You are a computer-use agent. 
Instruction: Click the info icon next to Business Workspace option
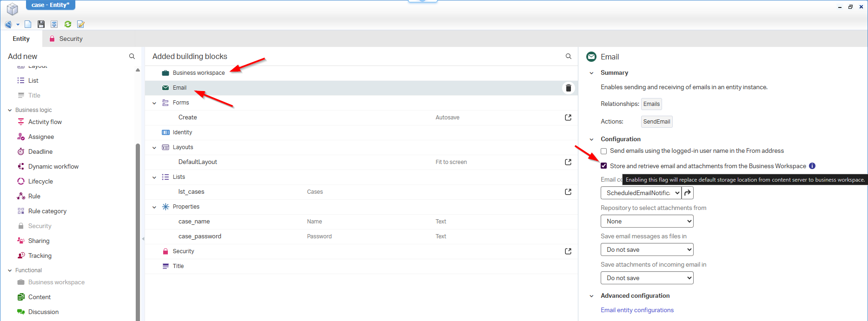click(812, 166)
